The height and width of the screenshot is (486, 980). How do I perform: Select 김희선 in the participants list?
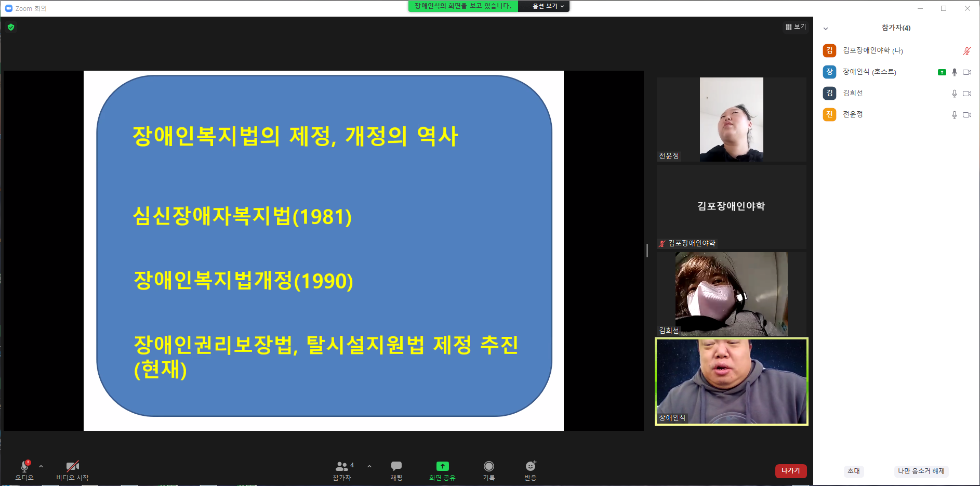tap(896, 93)
